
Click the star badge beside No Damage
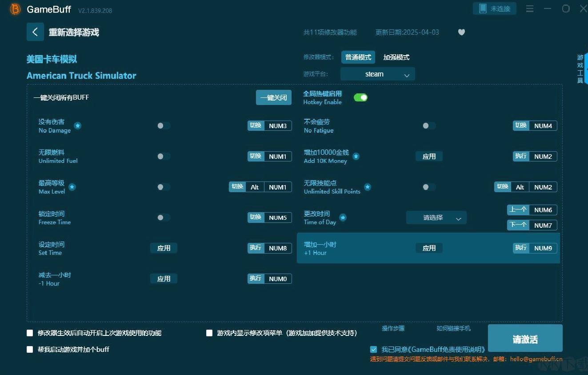78,126
